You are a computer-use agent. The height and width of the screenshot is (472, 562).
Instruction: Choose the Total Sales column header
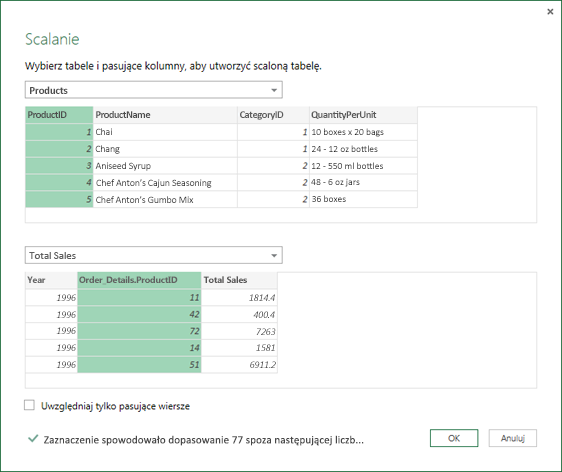coord(239,280)
